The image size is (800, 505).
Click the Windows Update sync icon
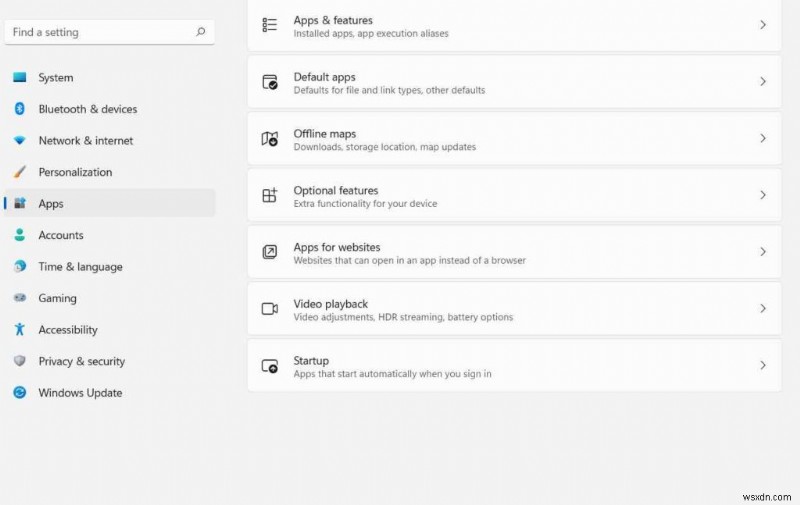coord(19,392)
